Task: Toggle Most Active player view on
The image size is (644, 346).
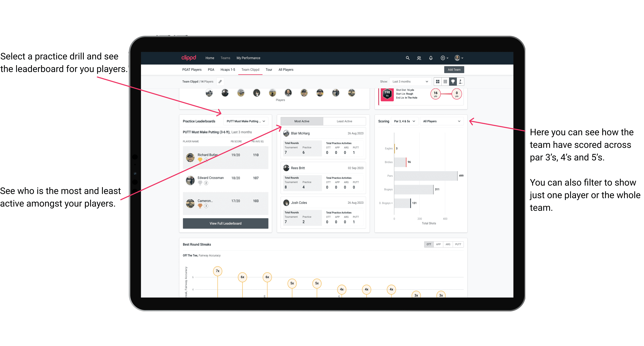Action: coord(302,121)
